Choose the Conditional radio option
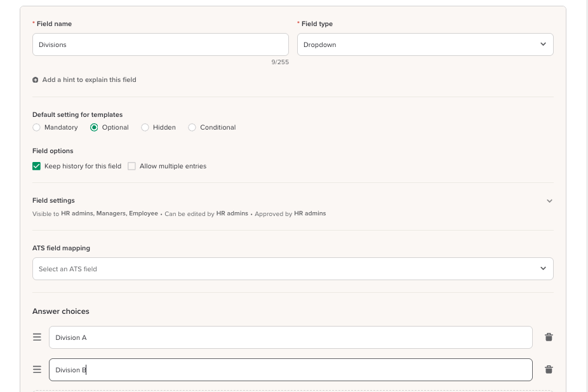Image resolution: width=588 pixels, height=392 pixels. (192, 128)
